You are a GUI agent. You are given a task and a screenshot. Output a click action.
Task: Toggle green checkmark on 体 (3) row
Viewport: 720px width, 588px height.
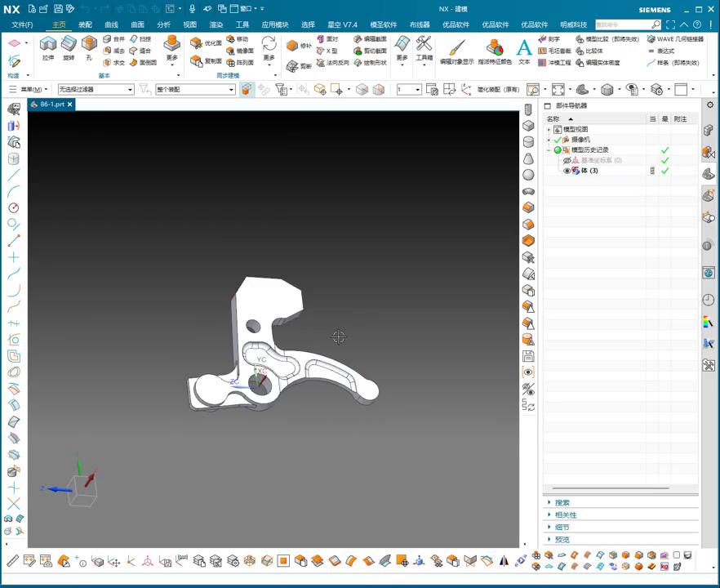[x=665, y=171]
